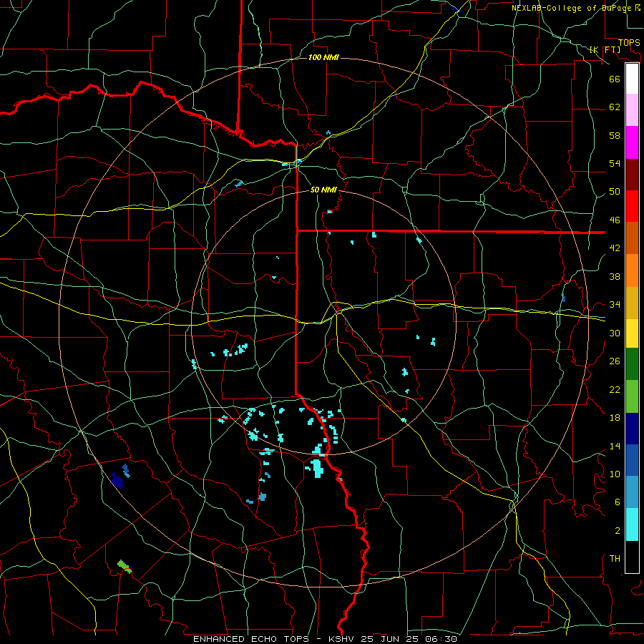Click the '50' legend value
The height and width of the screenshot is (644, 644).
615,192
